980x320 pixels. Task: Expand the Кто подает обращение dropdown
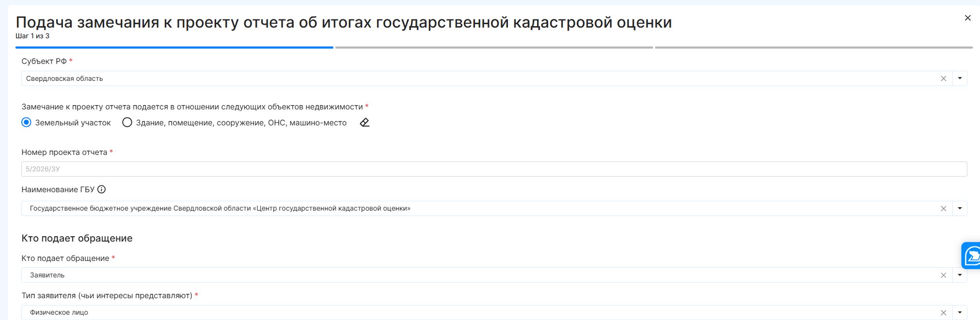click(x=960, y=275)
